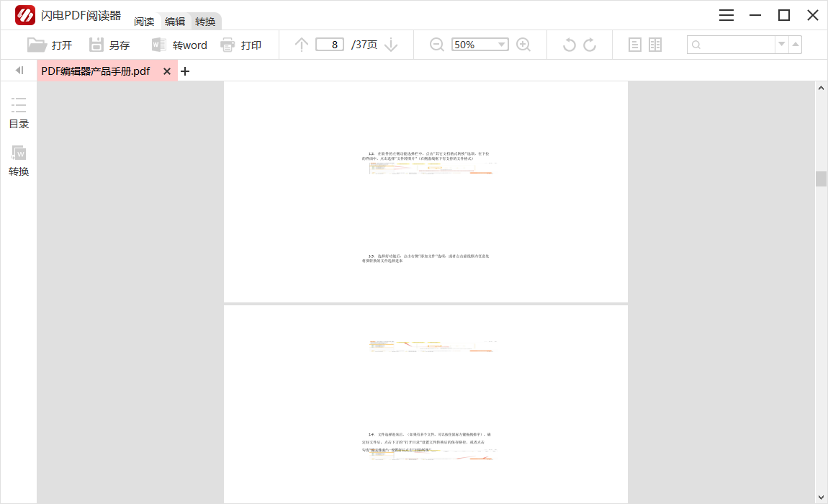828x504 pixels.
Task: Switch to single page view layout
Action: [x=635, y=45]
